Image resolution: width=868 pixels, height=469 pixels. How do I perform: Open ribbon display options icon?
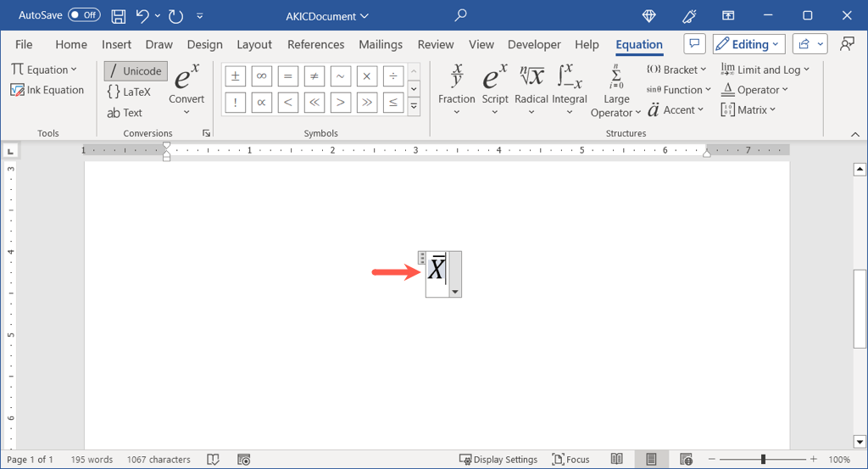(728, 16)
